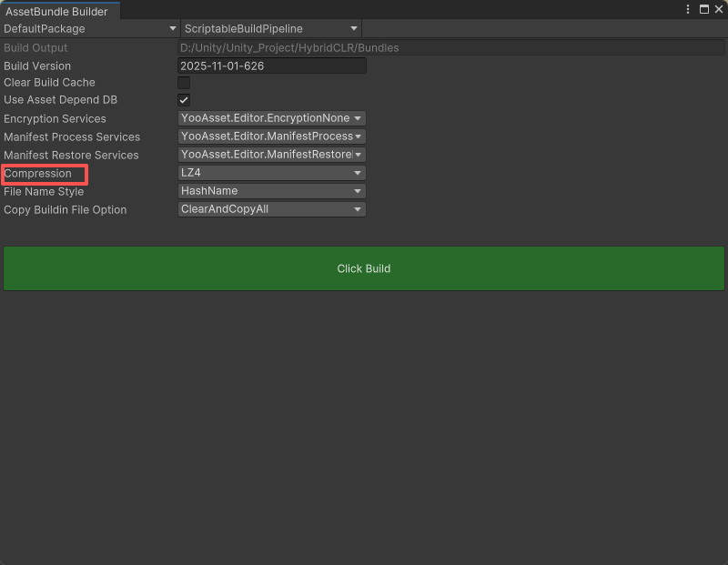Uncheck Use Asset Depend DB checkbox
728x565 pixels.
coord(184,100)
